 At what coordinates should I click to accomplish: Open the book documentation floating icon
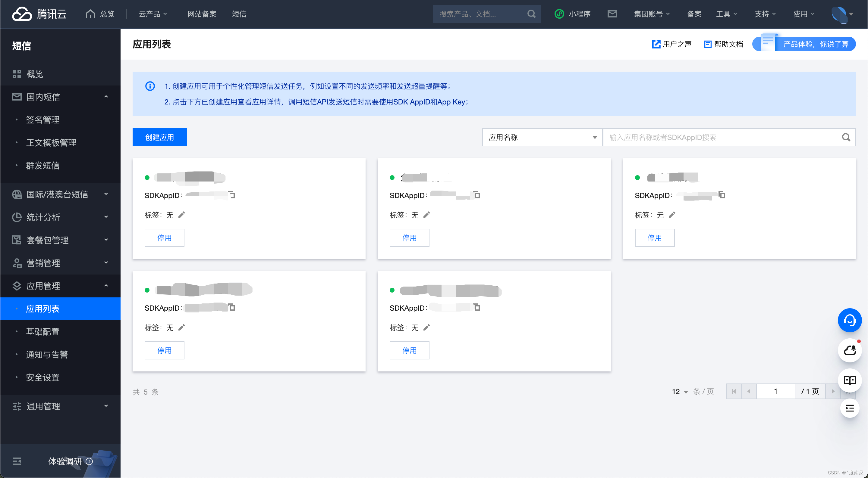[850, 380]
